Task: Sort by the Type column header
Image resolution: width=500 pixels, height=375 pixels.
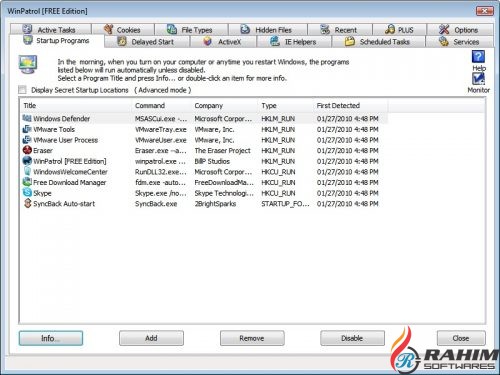Action: pyautogui.click(x=285, y=106)
